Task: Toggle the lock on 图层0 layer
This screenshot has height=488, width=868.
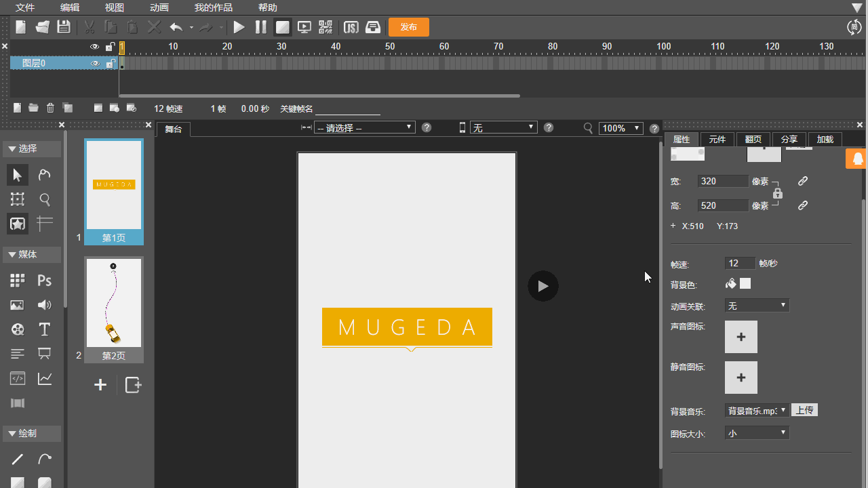Action: pos(110,64)
